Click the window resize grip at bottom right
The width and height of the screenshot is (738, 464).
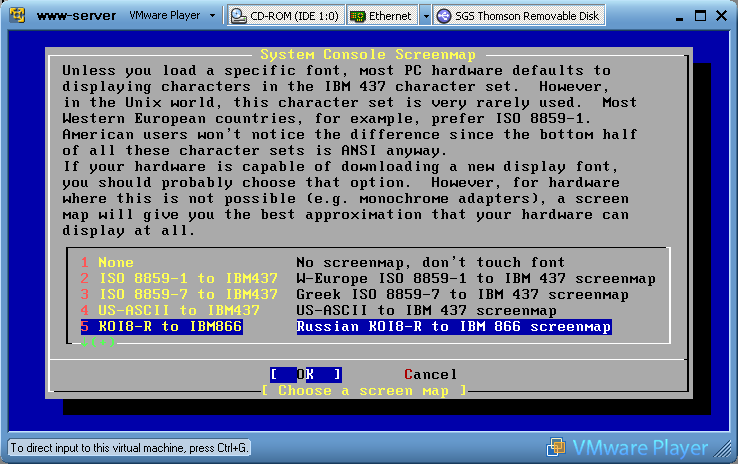coord(722,449)
